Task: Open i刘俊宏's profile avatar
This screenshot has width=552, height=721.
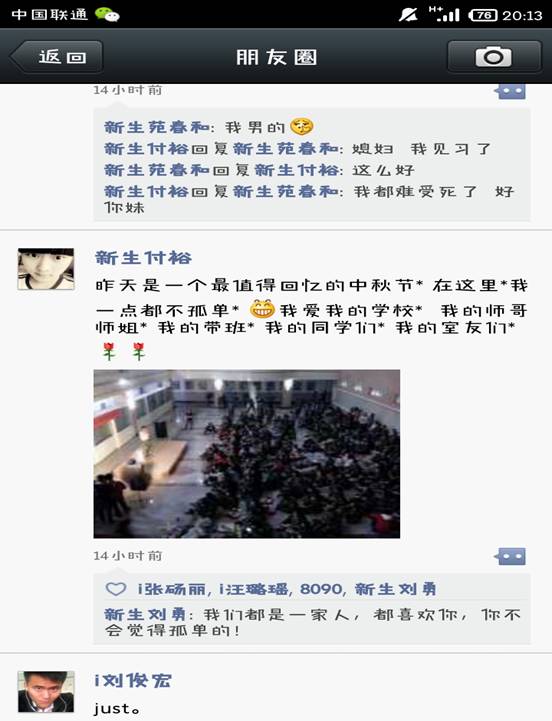Action: 46,692
